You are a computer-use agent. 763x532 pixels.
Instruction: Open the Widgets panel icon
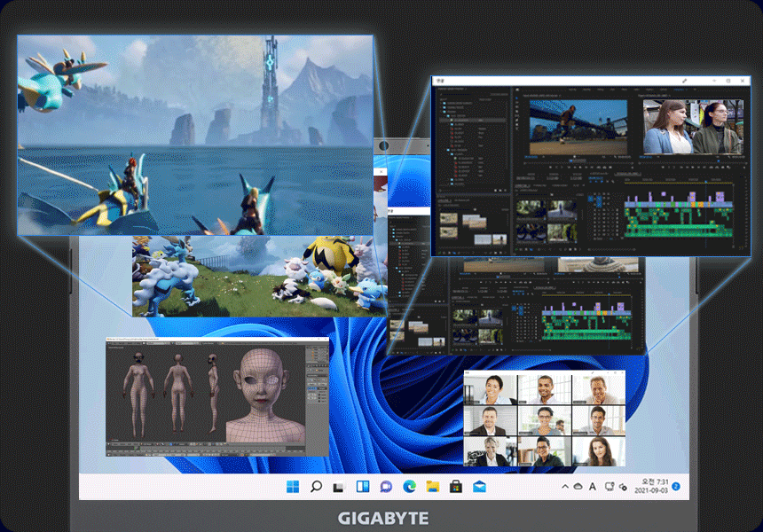(x=363, y=486)
